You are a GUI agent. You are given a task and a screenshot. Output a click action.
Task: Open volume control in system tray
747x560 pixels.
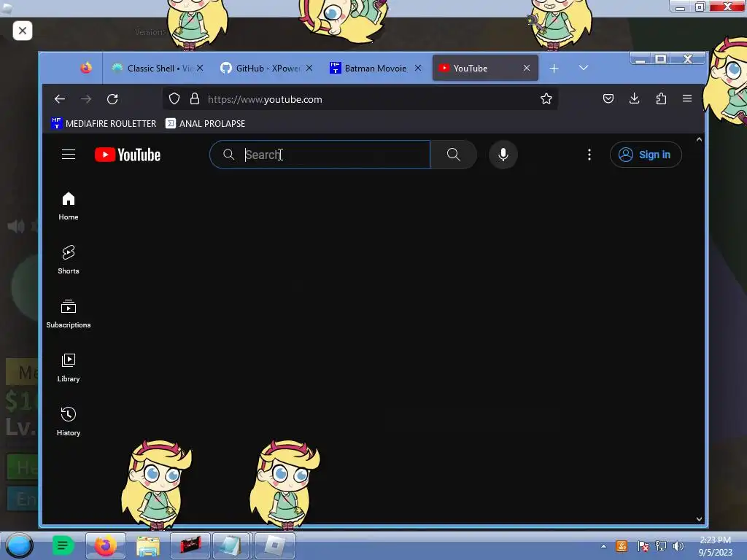pyautogui.click(x=678, y=546)
